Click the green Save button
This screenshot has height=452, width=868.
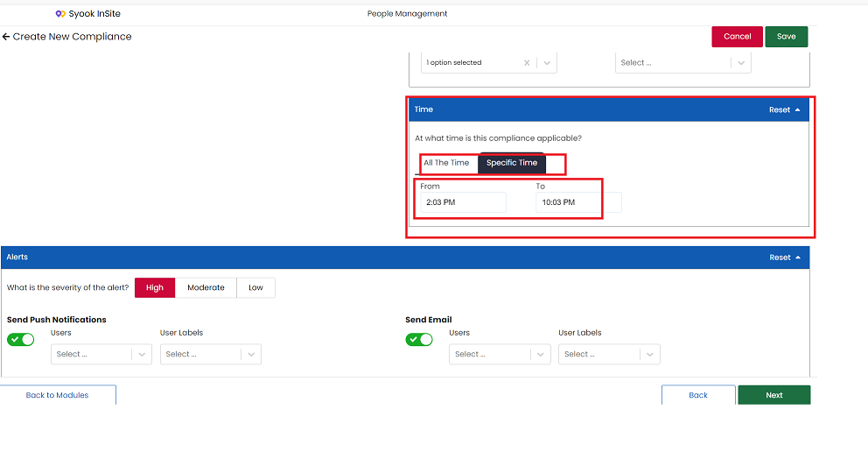click(787, 37)
